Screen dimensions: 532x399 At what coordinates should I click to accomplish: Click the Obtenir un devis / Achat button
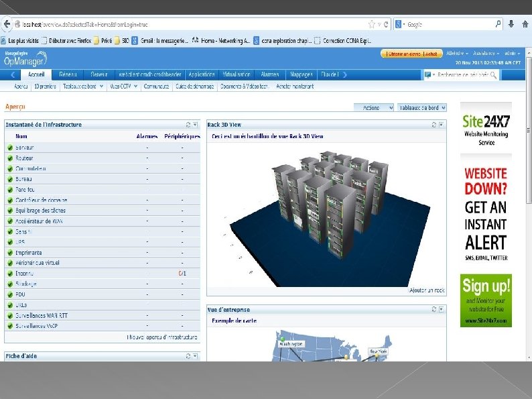coord(411,54)
